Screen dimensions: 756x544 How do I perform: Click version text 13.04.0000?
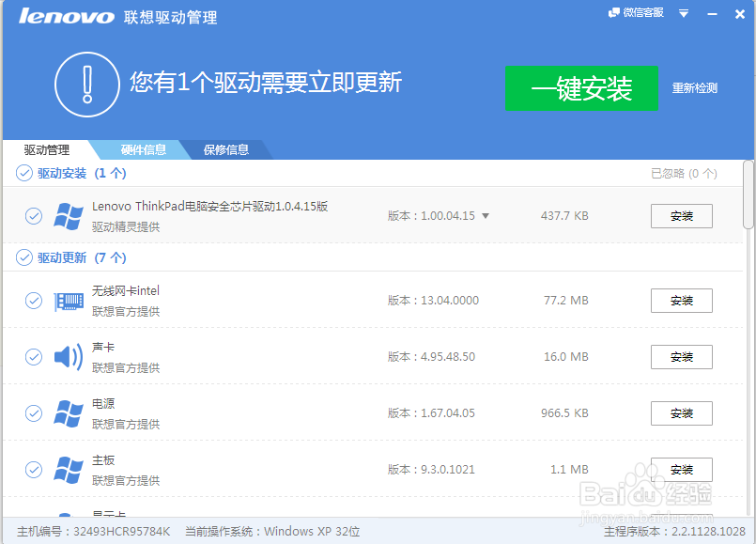[x=449, y=301]
